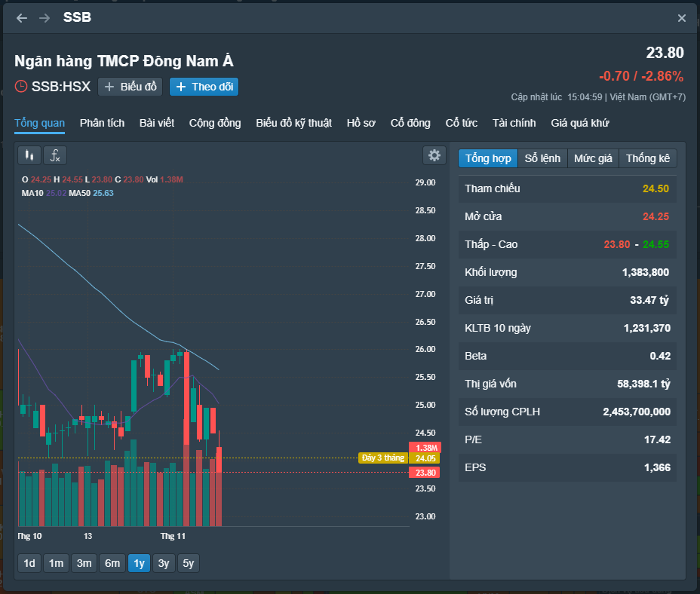Screen dimensions: 700x594
Task: Click the Mở cửa value 24.25
Action: click(655, 217)
